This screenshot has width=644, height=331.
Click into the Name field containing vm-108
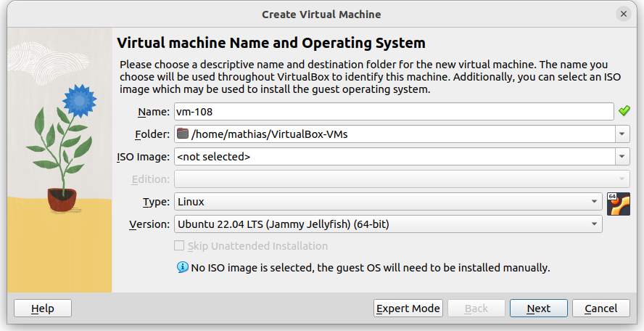pyautogui.click(x=393, y=112)
